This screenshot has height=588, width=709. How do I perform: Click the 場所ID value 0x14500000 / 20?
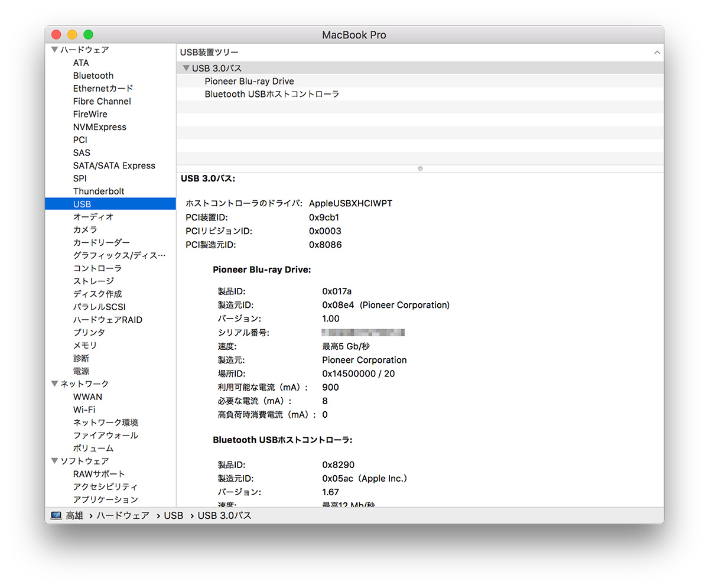358,373
